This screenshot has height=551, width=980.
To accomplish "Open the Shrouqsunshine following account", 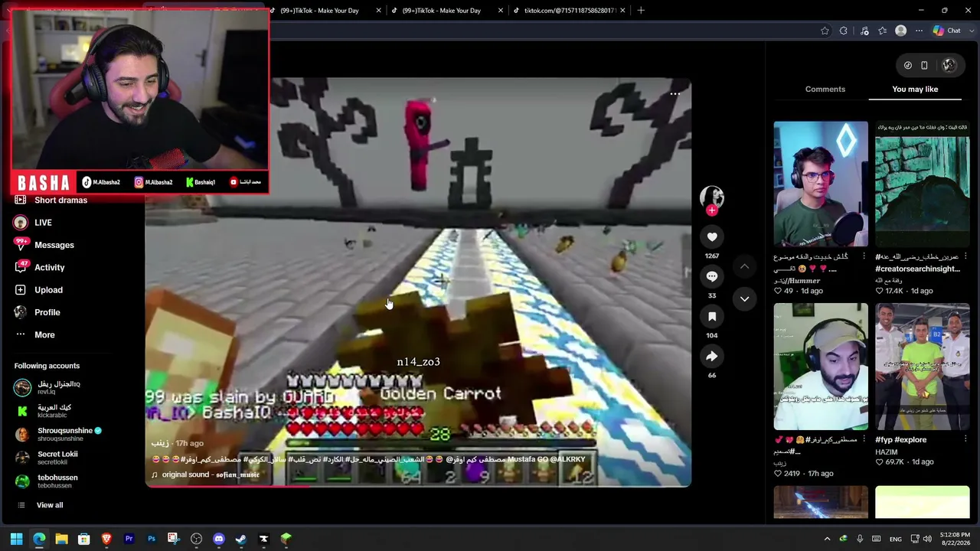I will pyautogui.click(x=58, y=435).
